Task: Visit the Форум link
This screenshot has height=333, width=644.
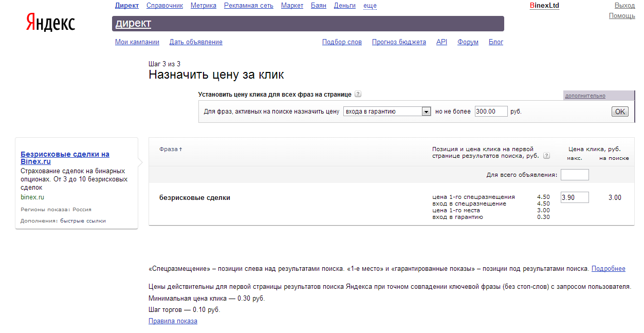Action: [468, 42]
